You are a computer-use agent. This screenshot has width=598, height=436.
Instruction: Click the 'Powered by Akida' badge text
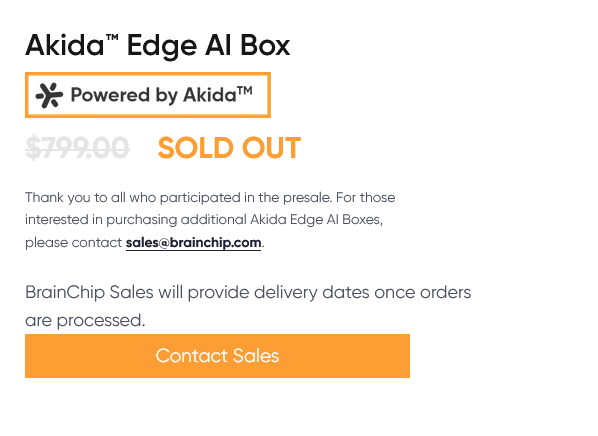coord(161,95)
